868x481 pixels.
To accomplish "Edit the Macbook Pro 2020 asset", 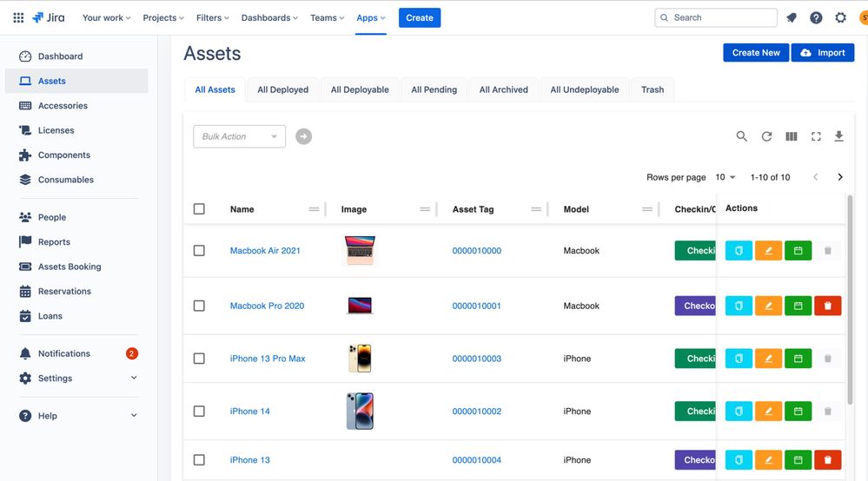I will pos(768,306).
